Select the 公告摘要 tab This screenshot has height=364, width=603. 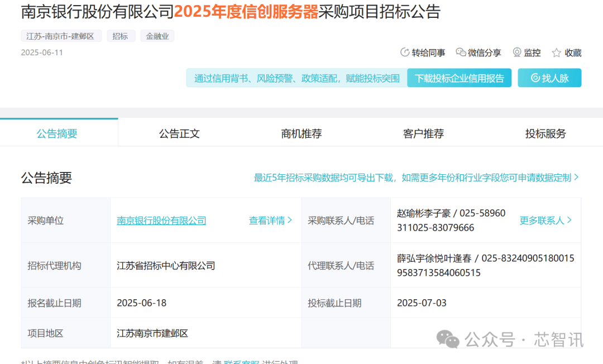tap(57, 134)
